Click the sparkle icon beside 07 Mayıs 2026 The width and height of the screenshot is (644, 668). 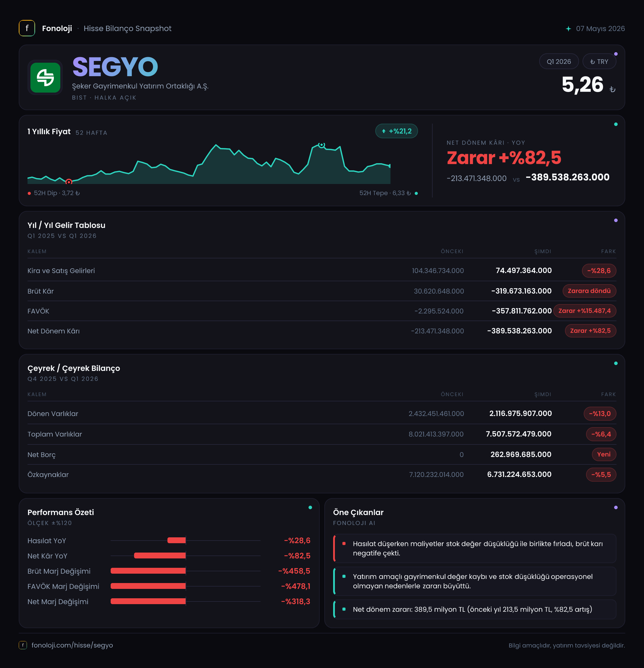568,29
